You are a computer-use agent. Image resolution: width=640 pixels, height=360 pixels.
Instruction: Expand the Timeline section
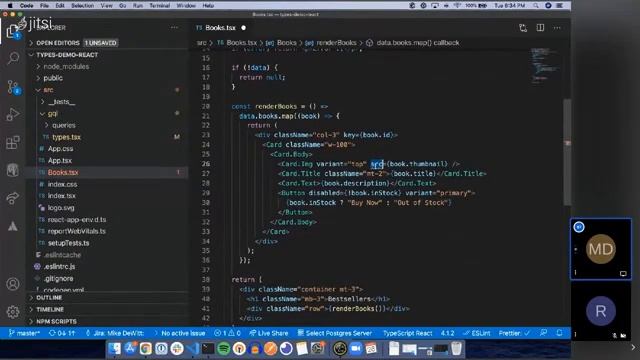coord(50,309)
